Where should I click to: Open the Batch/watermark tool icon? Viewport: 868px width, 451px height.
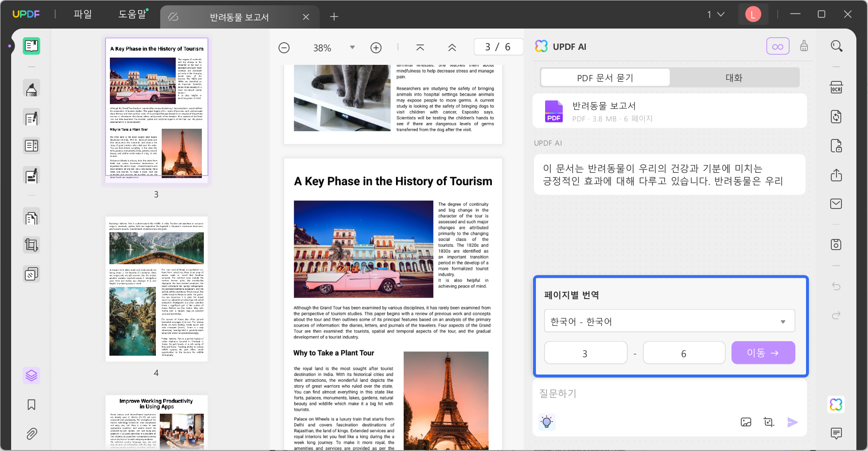31,274
